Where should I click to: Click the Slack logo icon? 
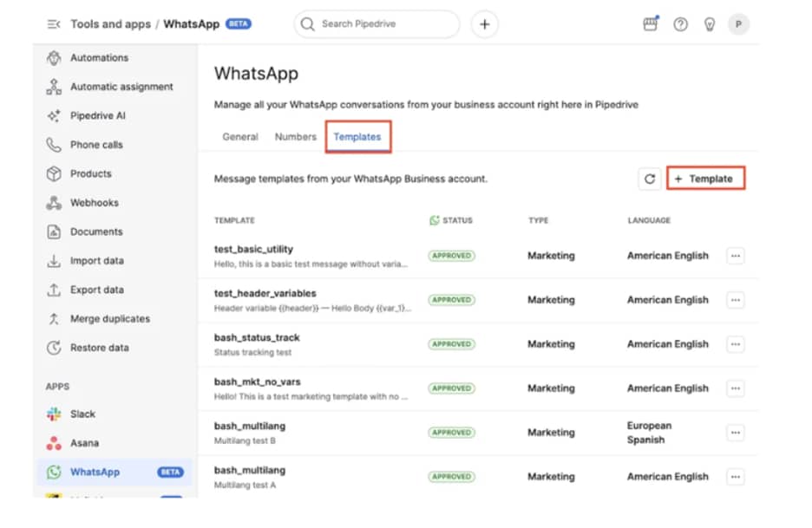coord(54,414)
